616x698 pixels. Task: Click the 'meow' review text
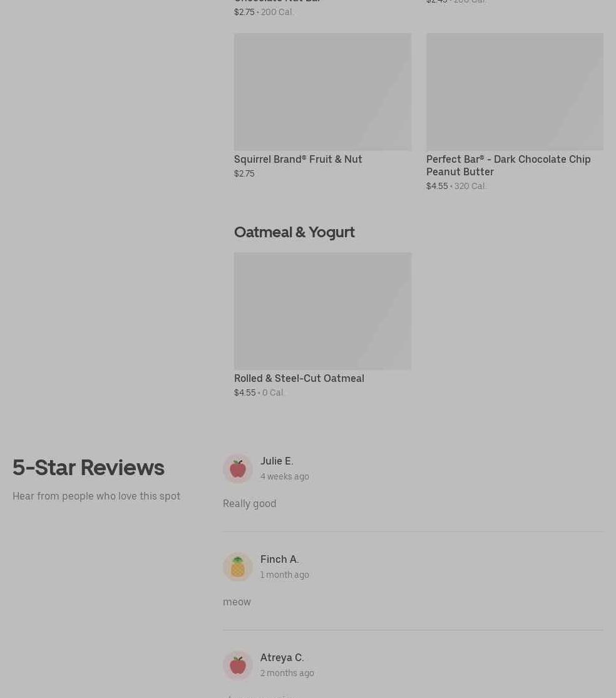(x=237, y=602)
